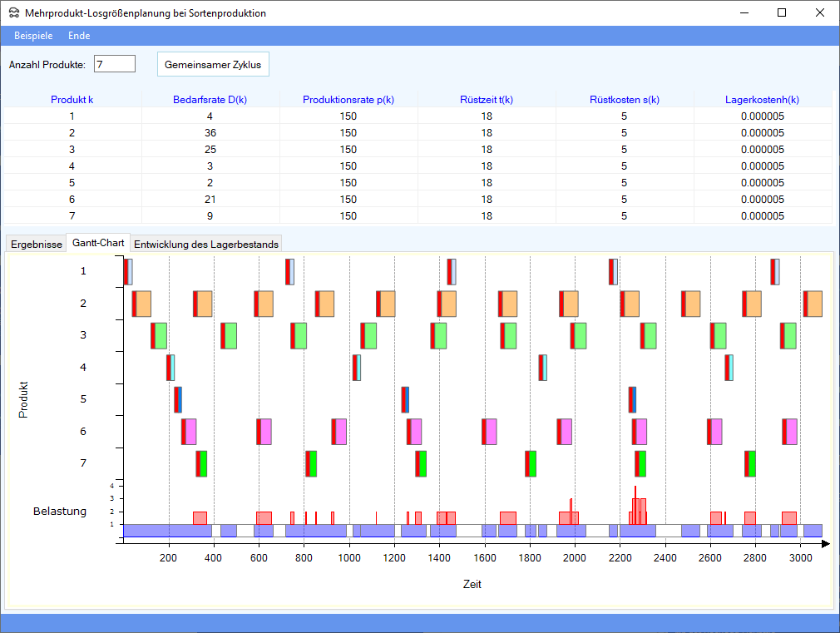Switch to the Ergebnisse tab
840x633 pixels.
(36, 244)
